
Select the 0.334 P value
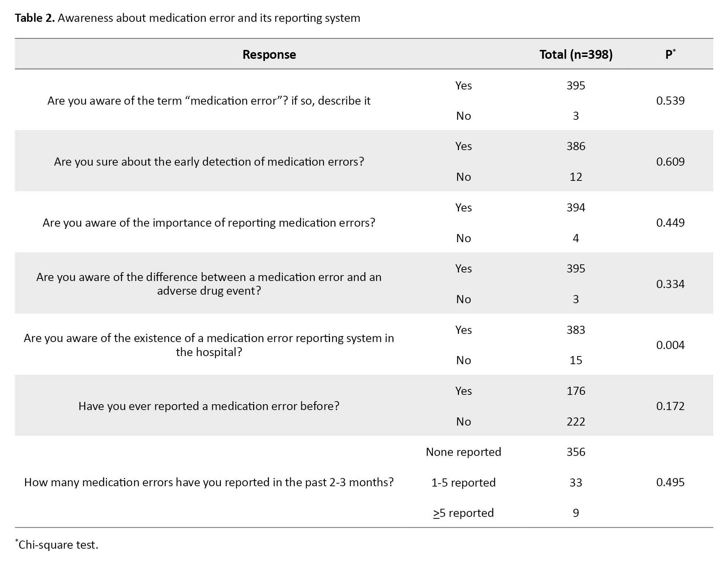tap(670, 284)
